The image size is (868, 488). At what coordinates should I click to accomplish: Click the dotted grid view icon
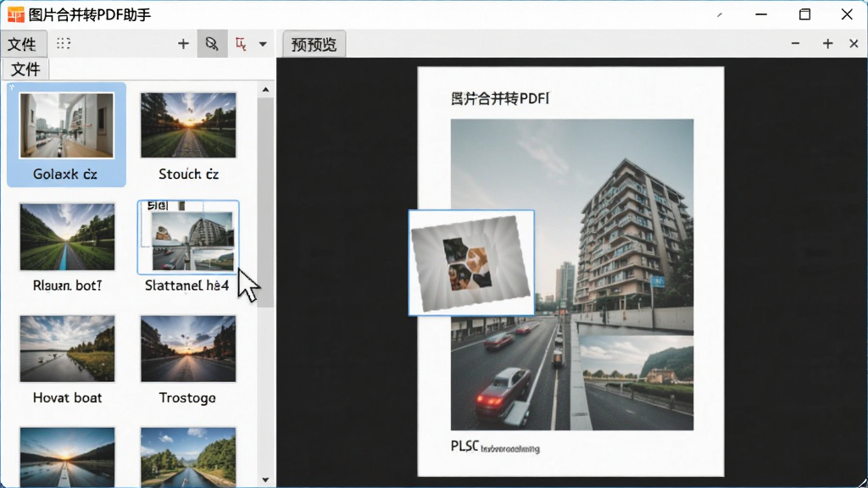(x=64, y=43)
